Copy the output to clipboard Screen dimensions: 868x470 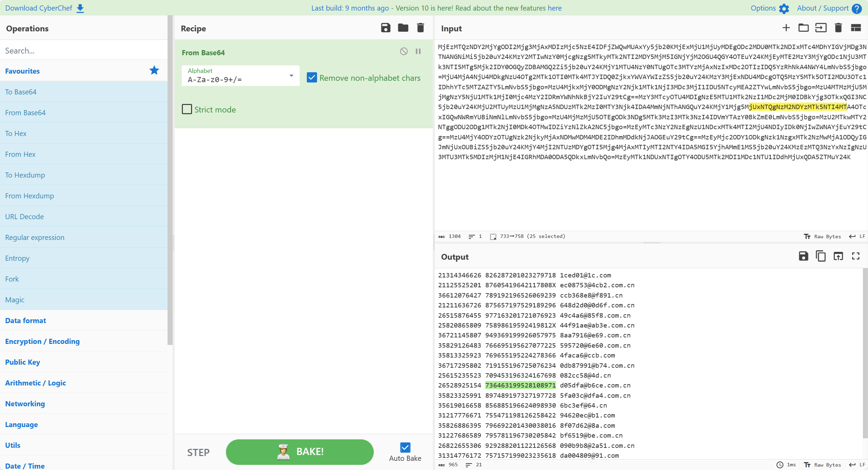coord(821,256)
